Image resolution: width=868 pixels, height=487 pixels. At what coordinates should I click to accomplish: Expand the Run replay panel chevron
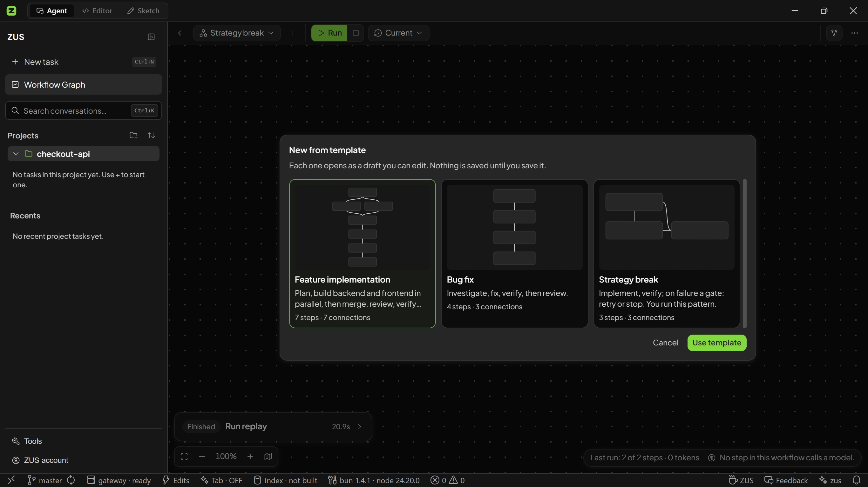click(x=360, y=427)
